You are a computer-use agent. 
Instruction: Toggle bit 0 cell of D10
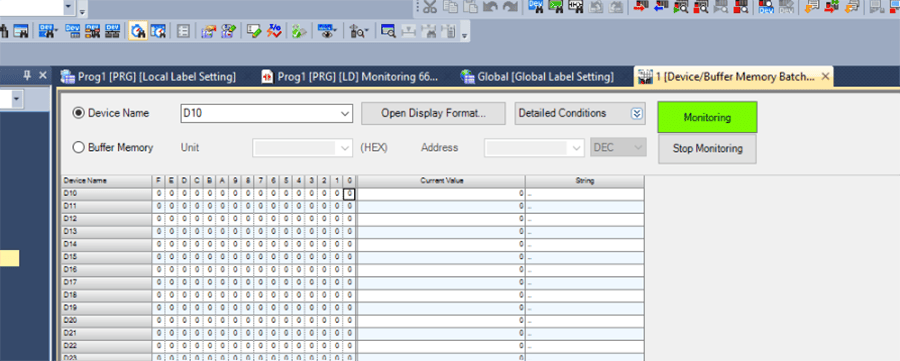(x=349, y=194)
